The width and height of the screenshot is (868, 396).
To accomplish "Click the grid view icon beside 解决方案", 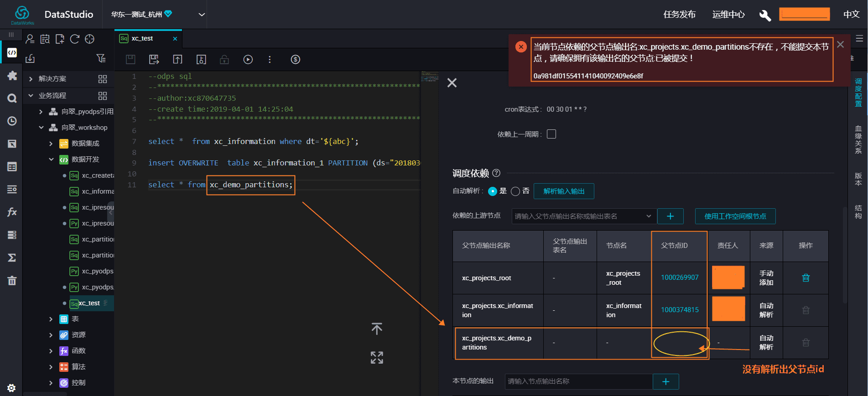I will click(103, 79).
